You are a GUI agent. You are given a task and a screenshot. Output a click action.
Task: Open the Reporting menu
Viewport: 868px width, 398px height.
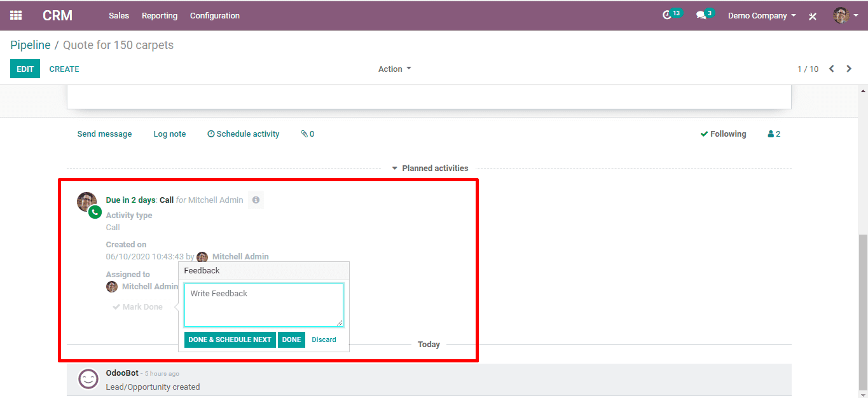160,15
